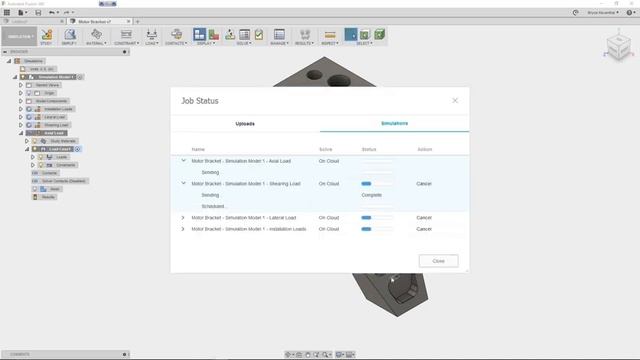This screenshot has width=640, height=360.
Task: Collapse Axial Load study in browser tree
Action: coord(21,133)
